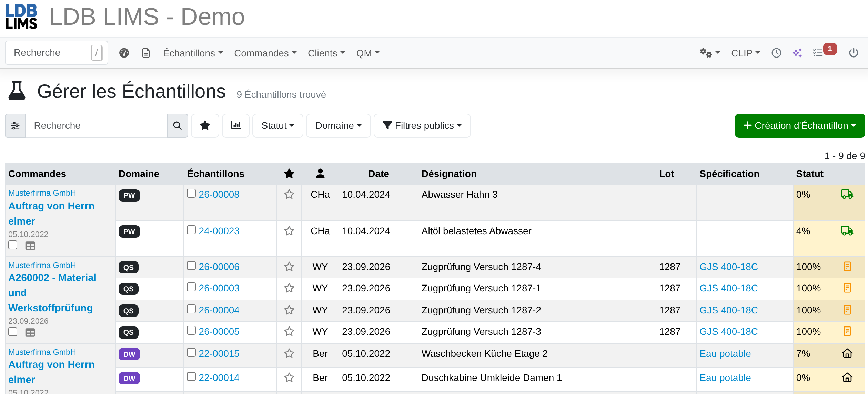Viewport: 868px width, 394px height.
Task: Open the settings gears dropdown
Action: 710,53
